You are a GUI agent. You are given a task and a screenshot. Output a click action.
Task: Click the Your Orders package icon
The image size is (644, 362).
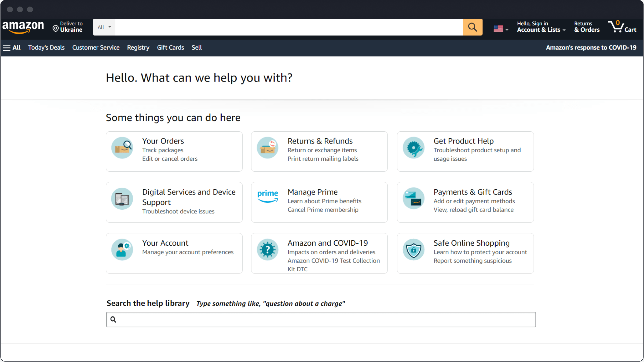[x=122, y=147]
